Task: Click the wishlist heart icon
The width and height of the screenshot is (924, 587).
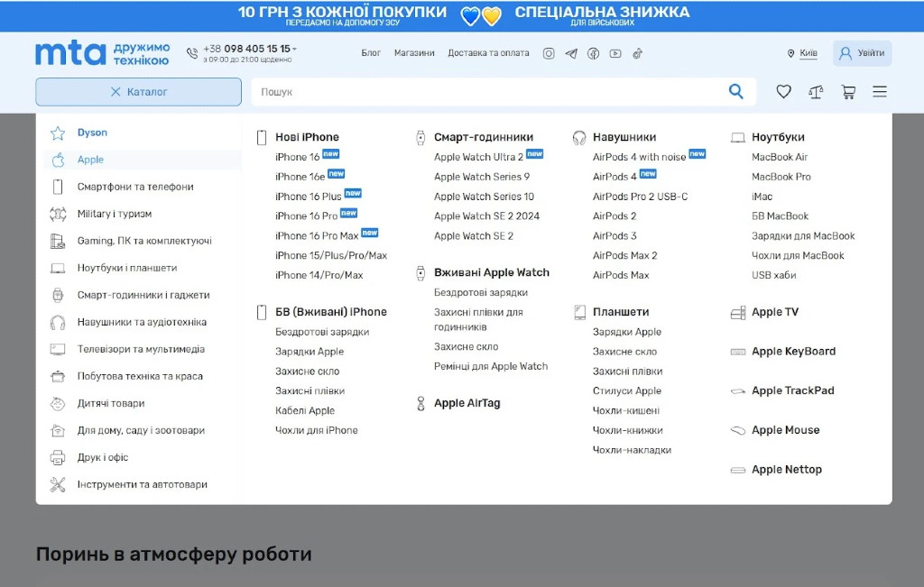Action: (783, 92)
